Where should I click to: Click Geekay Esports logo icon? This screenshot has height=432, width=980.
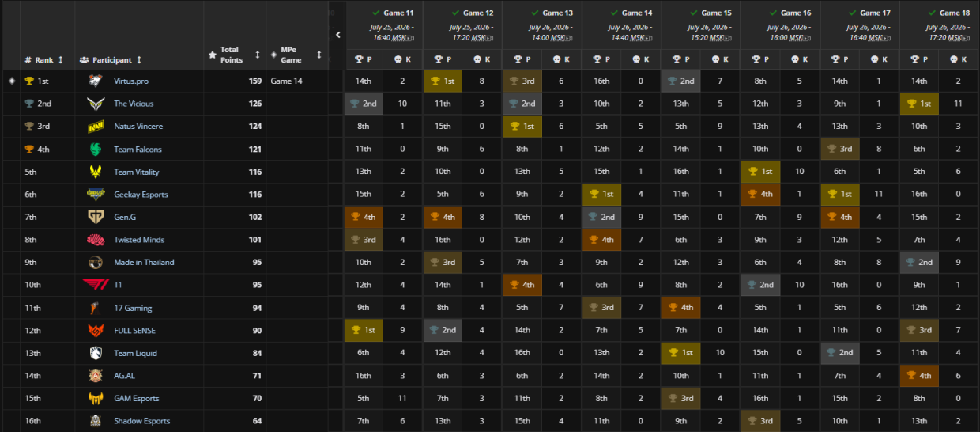[95, 195]
